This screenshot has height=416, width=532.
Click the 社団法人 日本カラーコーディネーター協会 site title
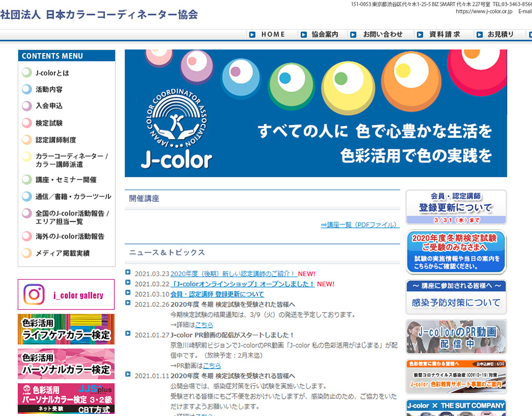[x=99, y=15]
